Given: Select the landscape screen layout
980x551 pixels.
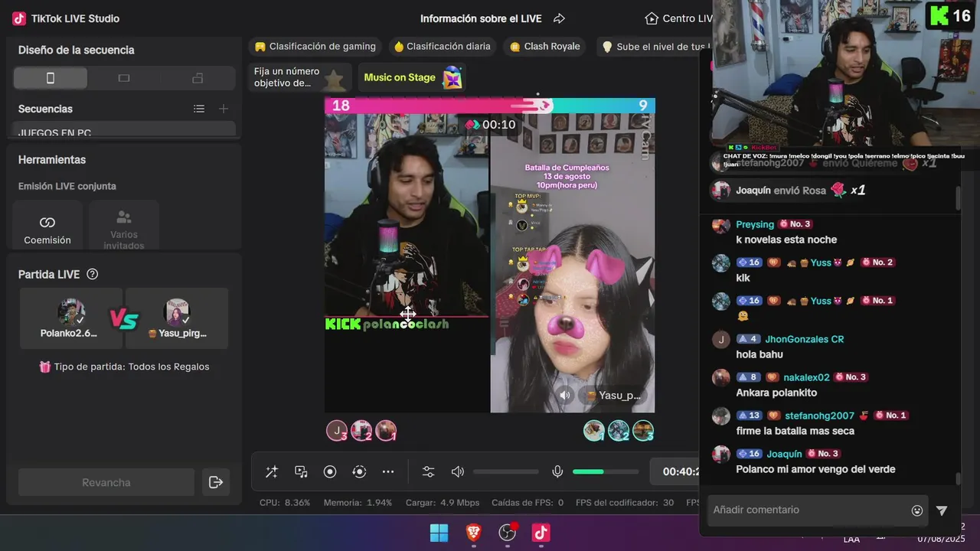Looking at the screenshot, I should [x=124, y=78].
